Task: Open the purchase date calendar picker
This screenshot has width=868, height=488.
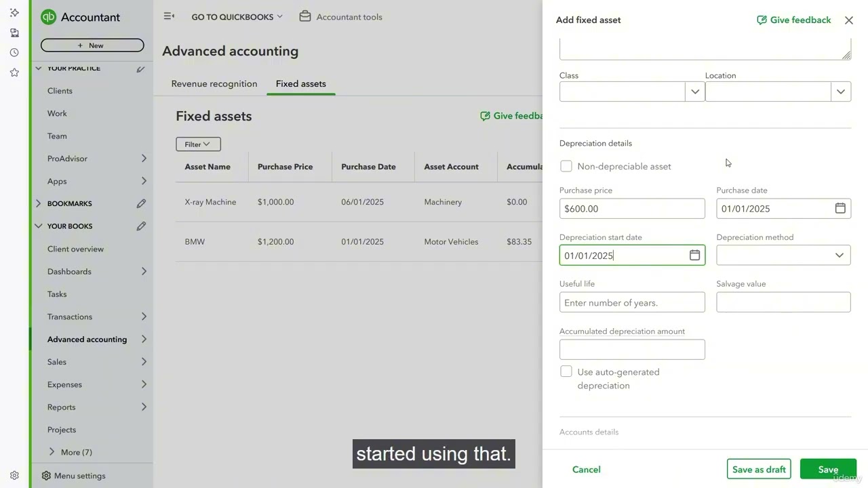Action: (x=840, y=208)
